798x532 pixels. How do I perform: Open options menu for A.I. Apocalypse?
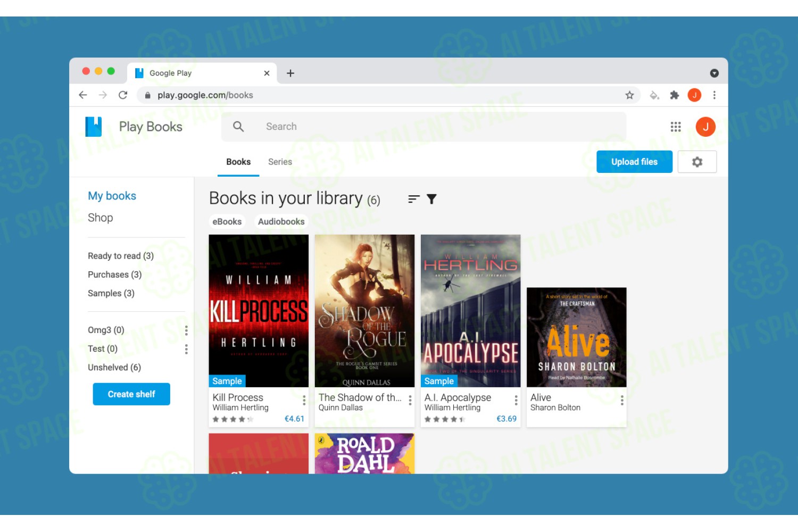(x=516, y=400)
